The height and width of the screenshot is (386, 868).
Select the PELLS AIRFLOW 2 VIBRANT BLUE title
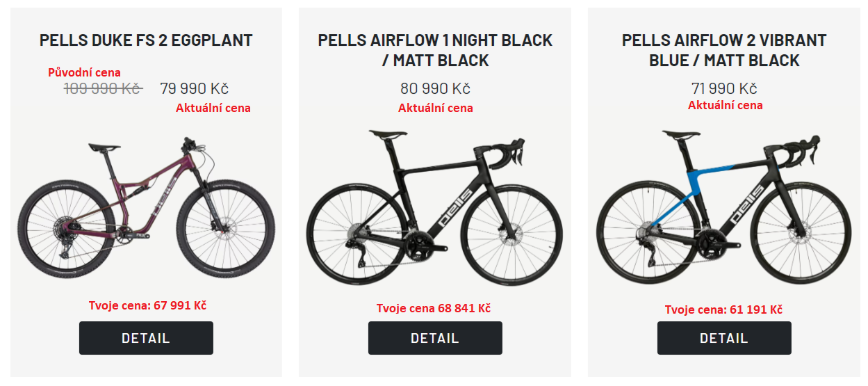pyautogui.click(x=724, y=50)
